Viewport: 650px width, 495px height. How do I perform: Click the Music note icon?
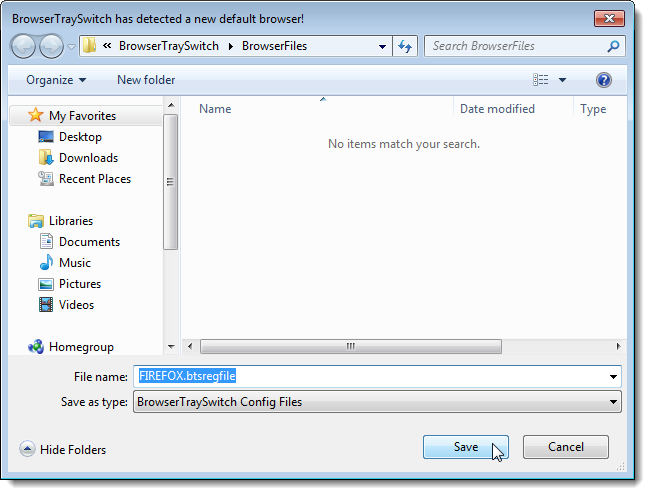point(46,262)
